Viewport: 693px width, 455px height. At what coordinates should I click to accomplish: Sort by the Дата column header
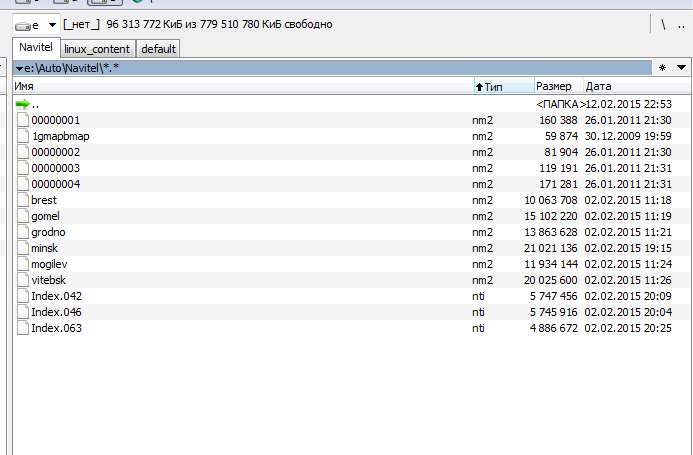[637, 86]
